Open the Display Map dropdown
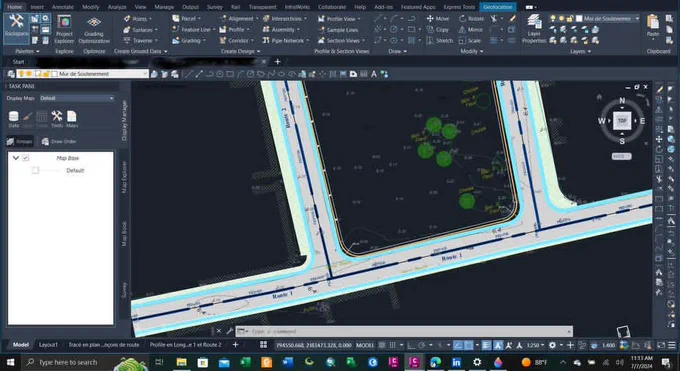The image size is (680, 371). pos(77,98)
